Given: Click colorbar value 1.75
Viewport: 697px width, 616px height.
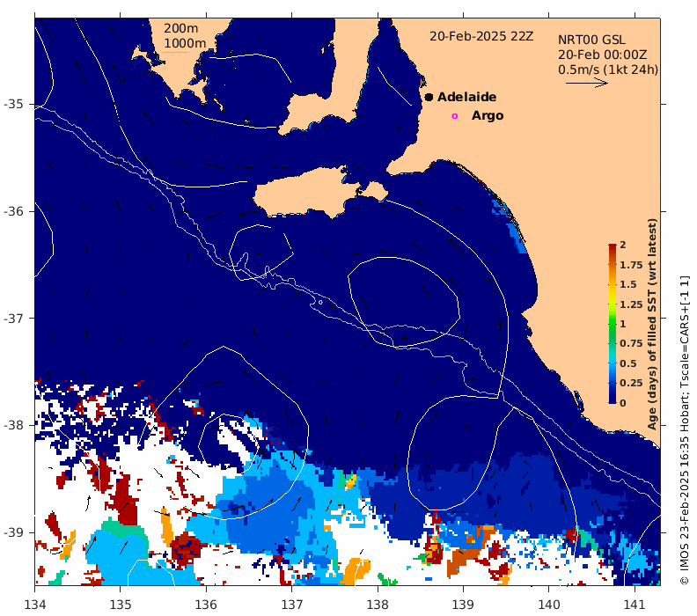Looking at the screenshot, I should coord(631,265).
